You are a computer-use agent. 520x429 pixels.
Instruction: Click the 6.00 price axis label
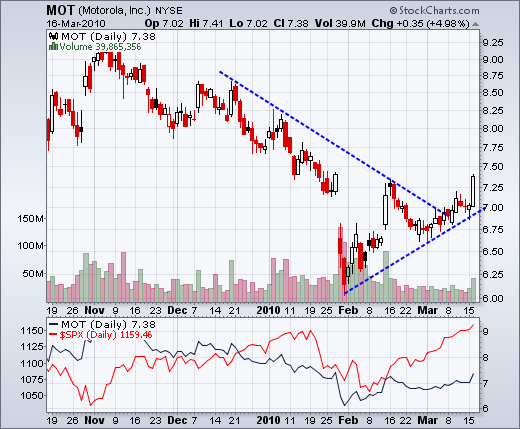[x=493, y=298]
